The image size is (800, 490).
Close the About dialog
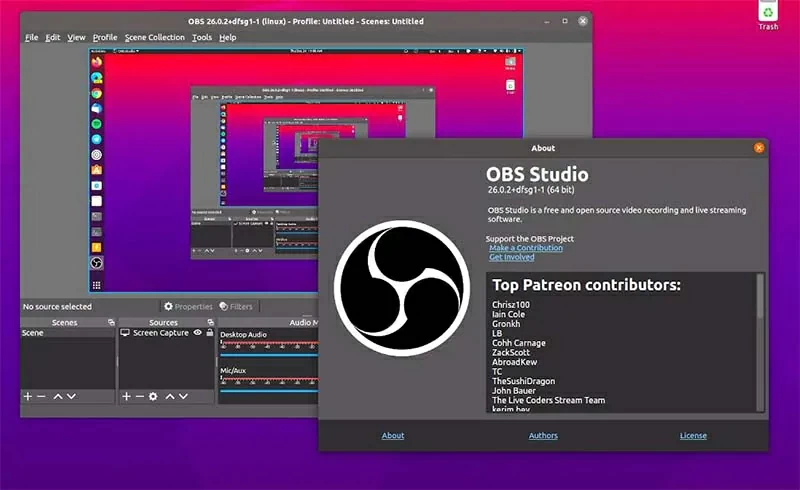click(x=759, y=148)
